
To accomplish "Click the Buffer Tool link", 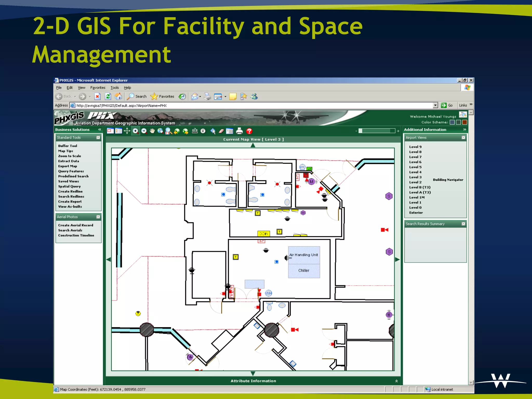I will point(68,146).
